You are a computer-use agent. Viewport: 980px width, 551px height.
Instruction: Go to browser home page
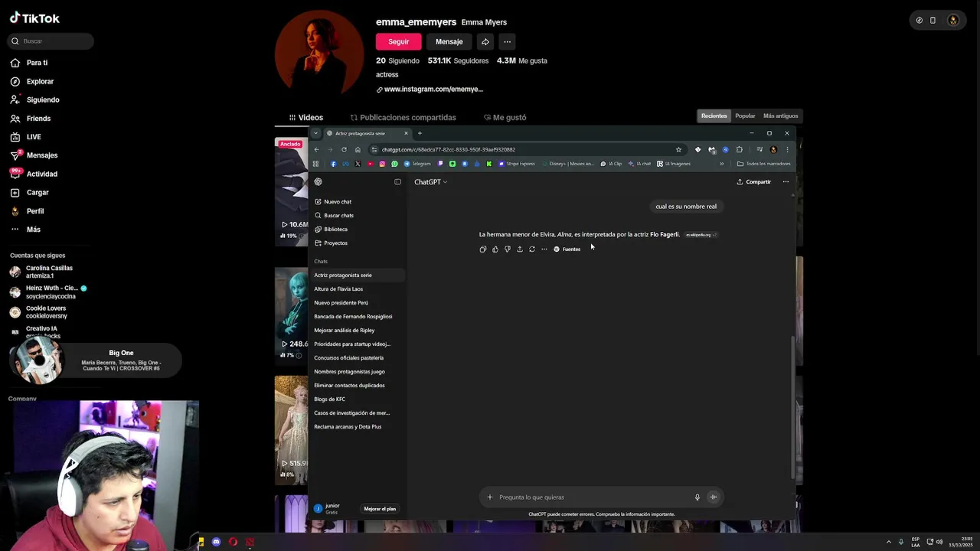(x=358, y=150)
